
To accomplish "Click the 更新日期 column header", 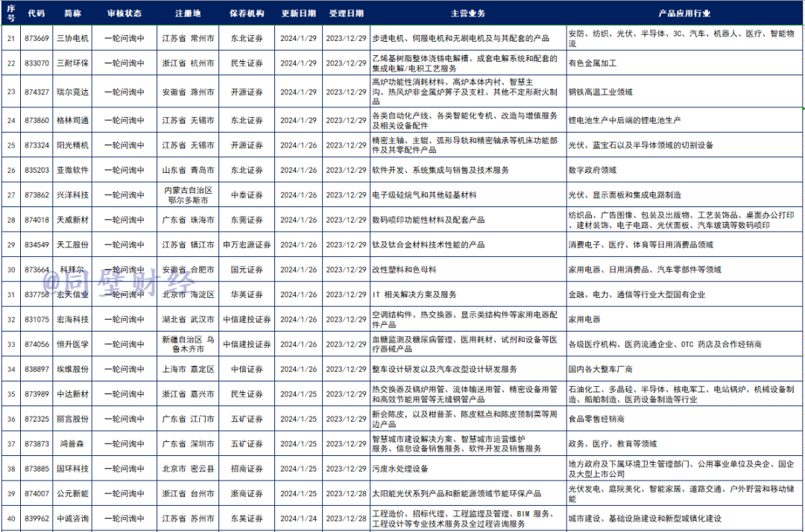I will coord(299,13).
